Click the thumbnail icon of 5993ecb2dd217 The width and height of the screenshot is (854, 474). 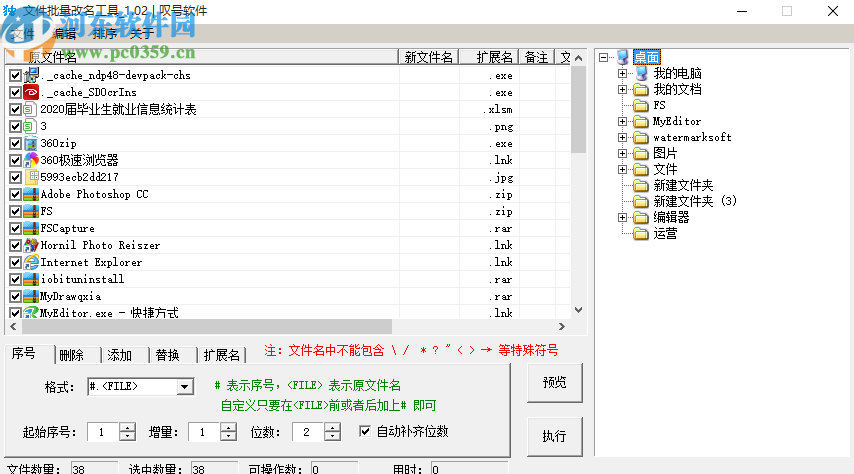(x=31, y=177)
